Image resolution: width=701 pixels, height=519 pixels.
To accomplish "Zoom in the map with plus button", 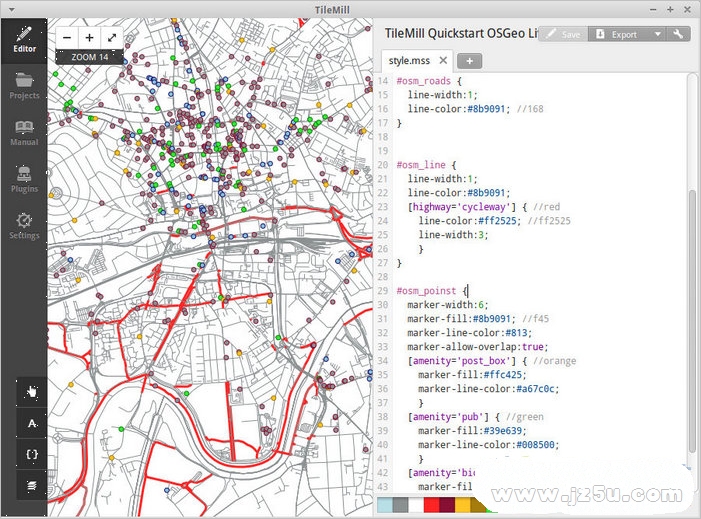I will point(89,38).
